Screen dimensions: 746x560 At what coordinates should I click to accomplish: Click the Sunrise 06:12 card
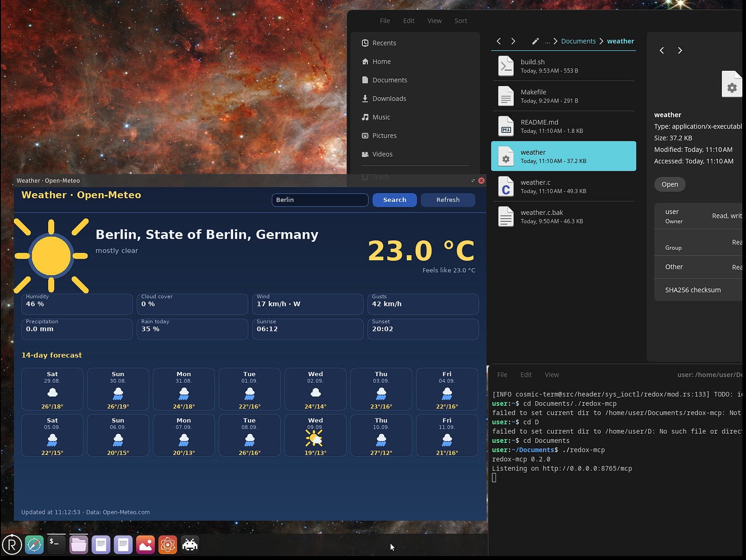tap(307, 329)
